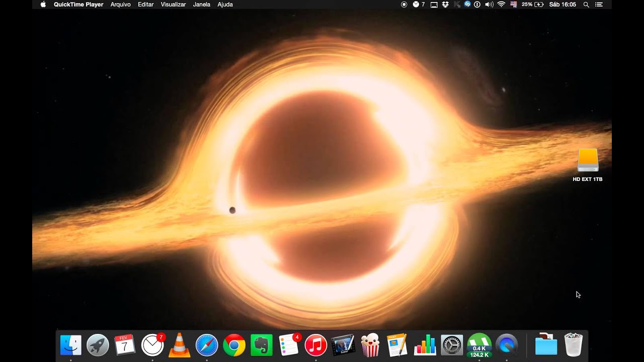The image size is (644, 362).
Task: Click the Sáb 16:05 clock
Action: 562,5
